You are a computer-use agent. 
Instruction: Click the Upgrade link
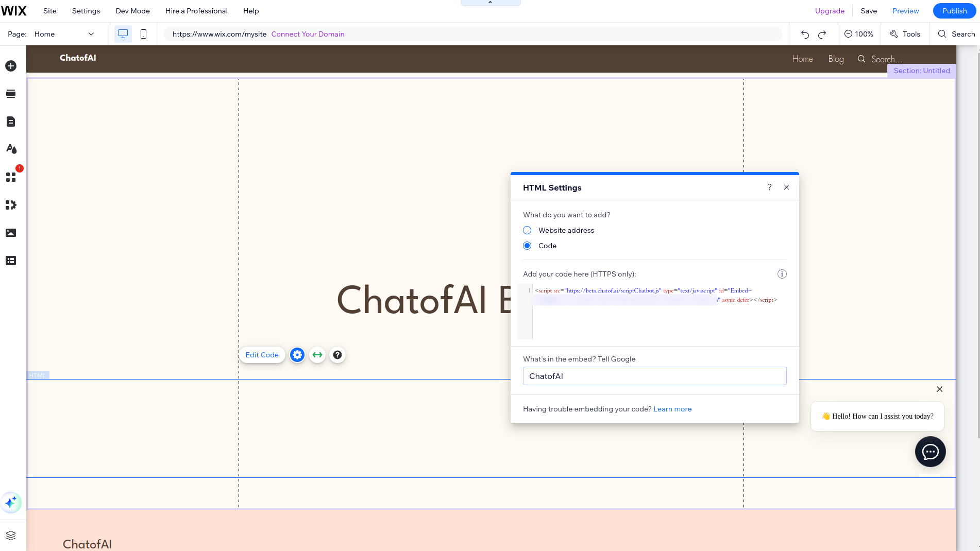[830, 11]
